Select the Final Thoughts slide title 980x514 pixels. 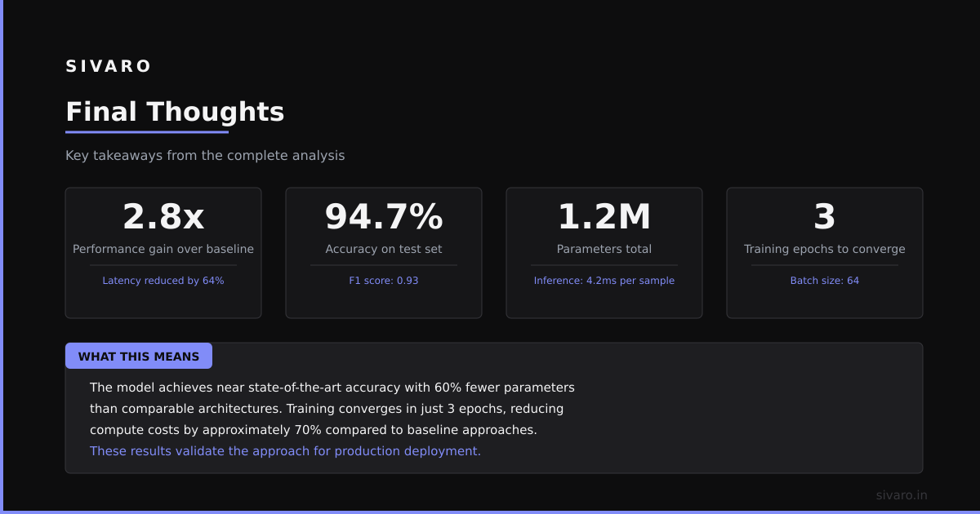tap(175, 112)
